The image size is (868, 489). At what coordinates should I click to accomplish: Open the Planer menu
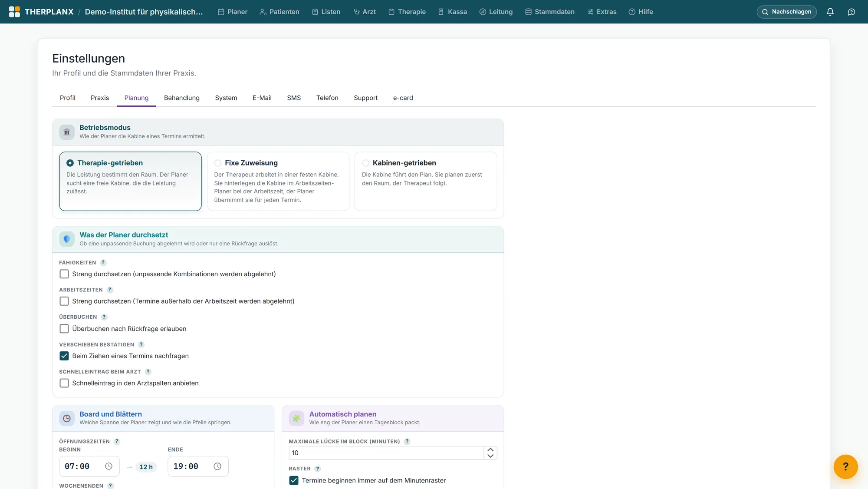point(233,12)
